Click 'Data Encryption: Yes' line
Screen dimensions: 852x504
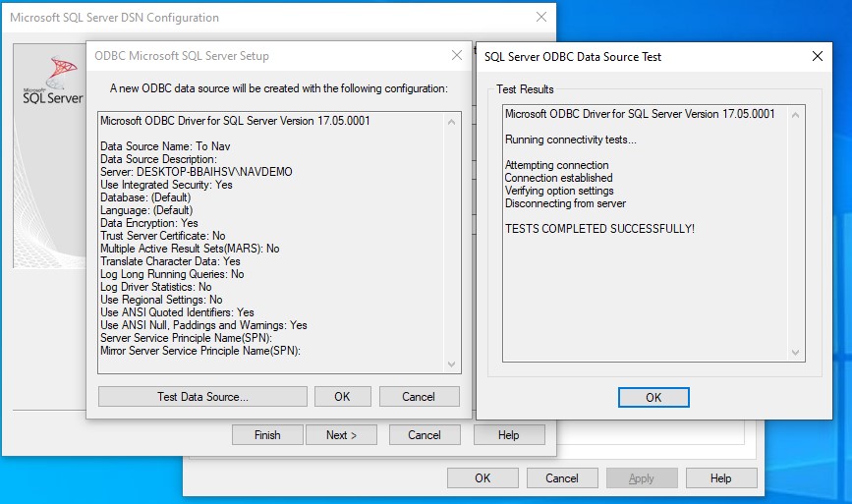tap(149, 223)
